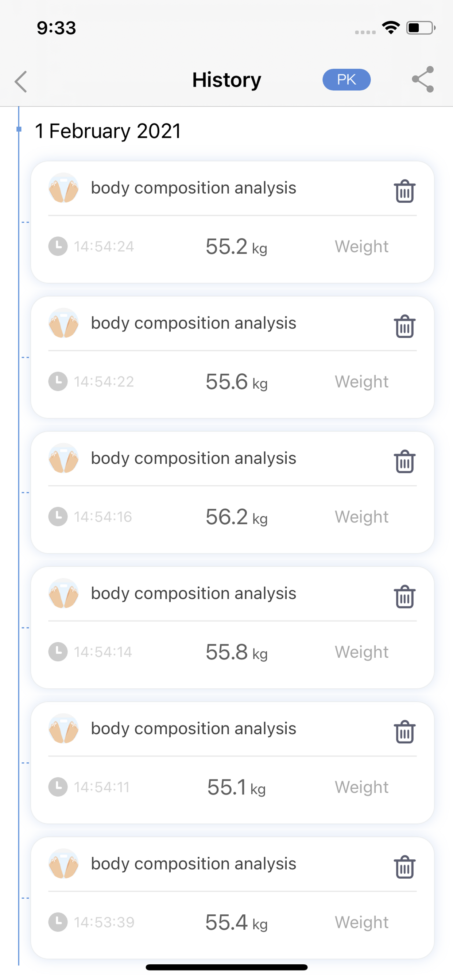453x980 pixels.
Task: Delete the 55.4 kg measurement
Action: pos(404,867)
